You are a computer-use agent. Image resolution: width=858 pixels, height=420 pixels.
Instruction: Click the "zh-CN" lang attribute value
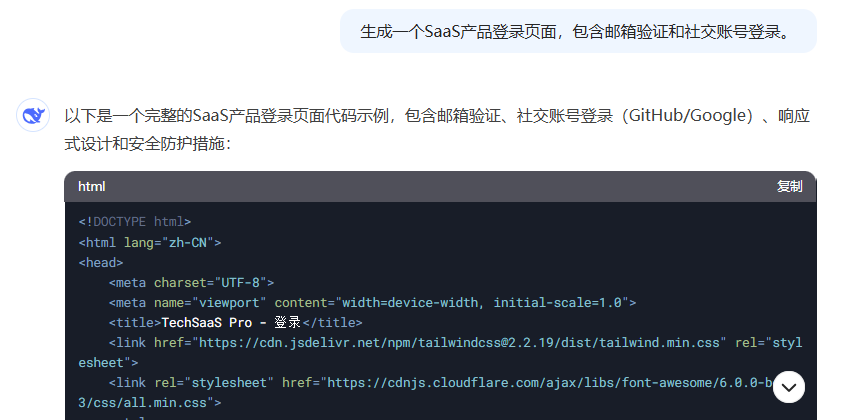click(x=188, y=242)
